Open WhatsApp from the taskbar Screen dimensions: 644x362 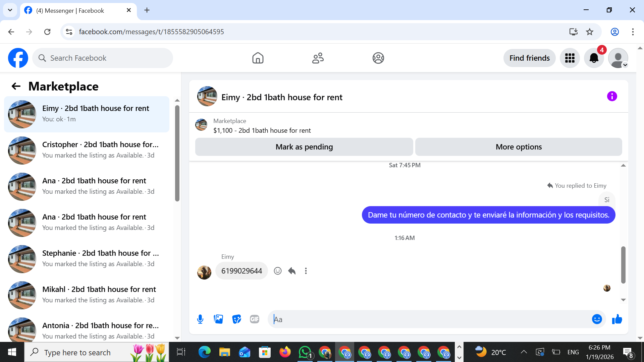pos(305,352)
